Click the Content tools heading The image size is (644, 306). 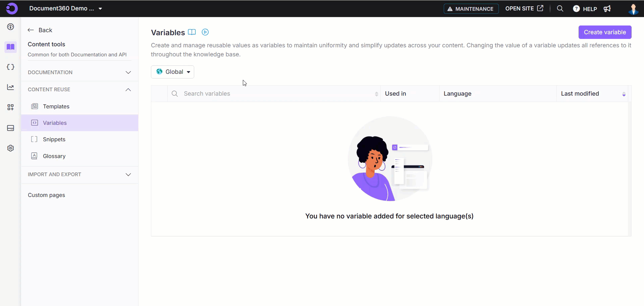(x=46, y=44)
